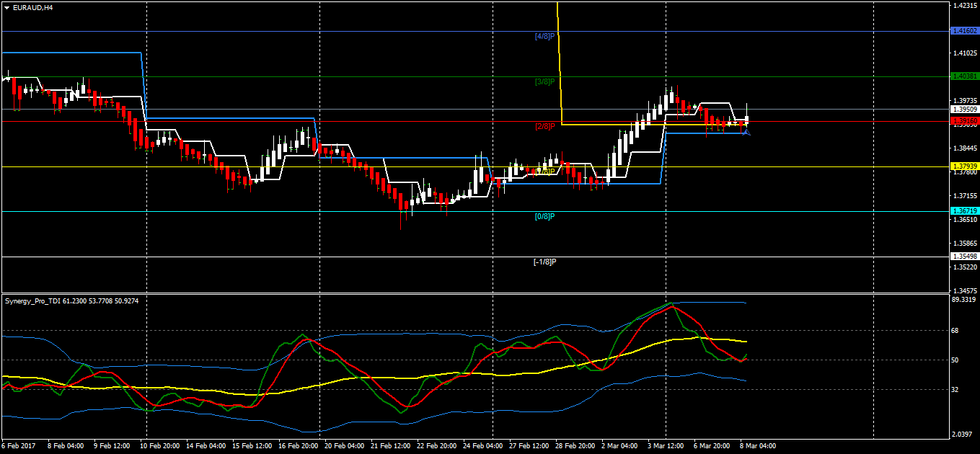Click the 1.39735 value on price axis

pyautogui.click(x=965, y=101)
